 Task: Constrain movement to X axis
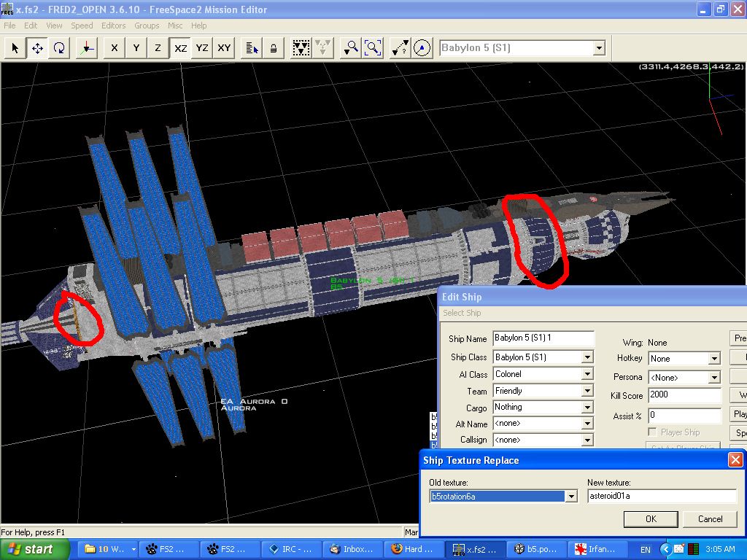pyautogui.click(x=115, y=48)
